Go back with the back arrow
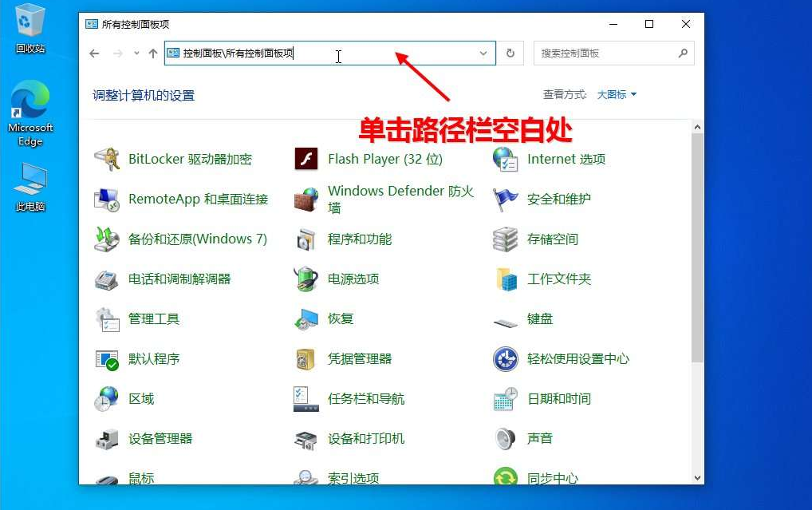The height and width of the screenshot is (510, 812). 94,53
